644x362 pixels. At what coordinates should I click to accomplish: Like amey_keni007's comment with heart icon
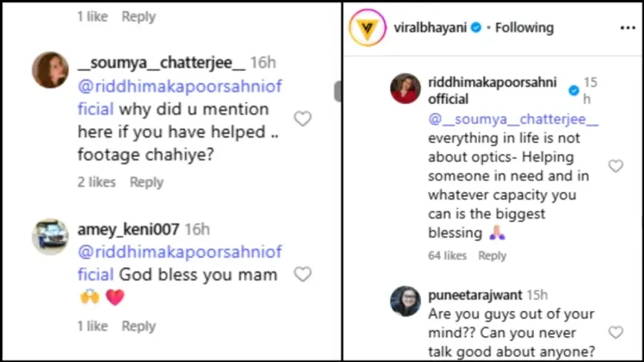coord(303,275)
